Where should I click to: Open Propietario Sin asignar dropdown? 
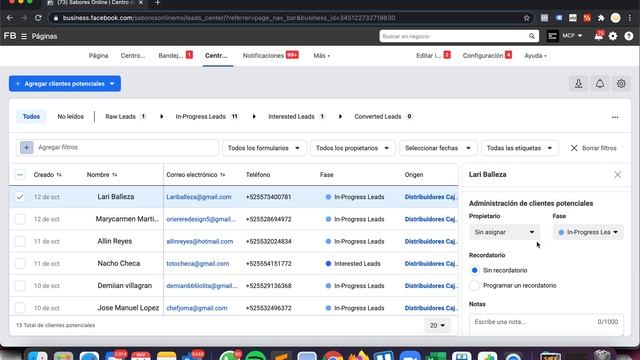[504, 232]
